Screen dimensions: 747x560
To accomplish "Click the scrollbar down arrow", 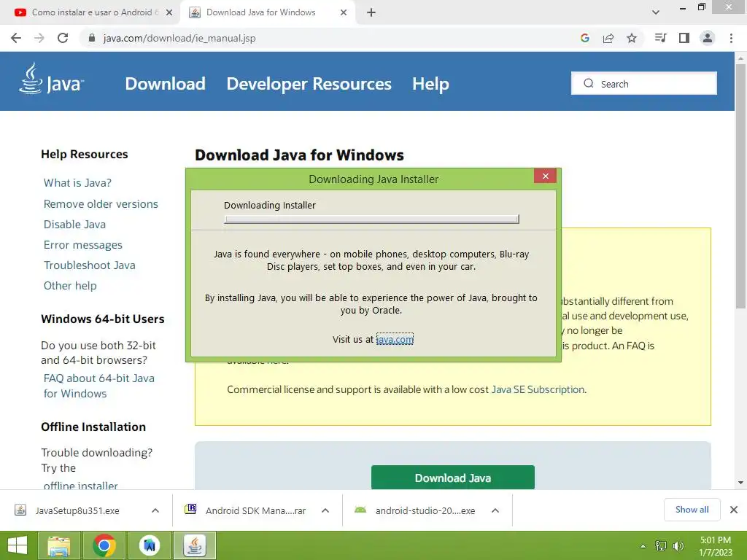I will [740, 483].
